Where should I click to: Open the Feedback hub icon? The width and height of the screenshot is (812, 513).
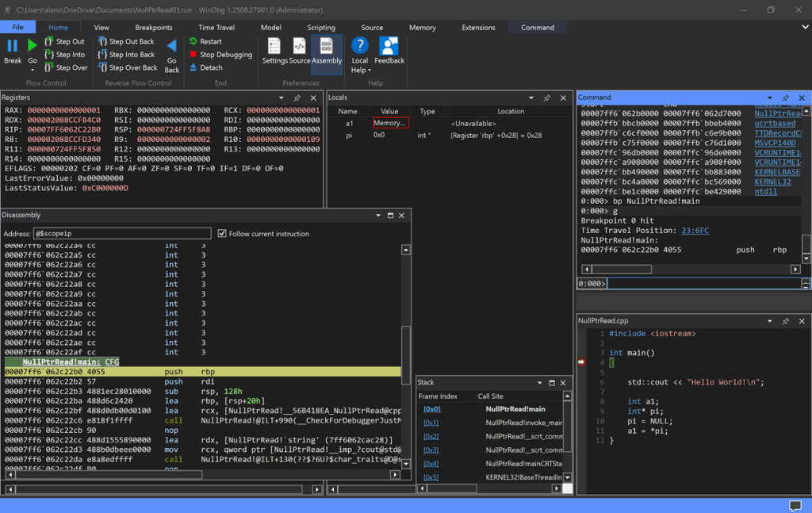coord(389,47)
